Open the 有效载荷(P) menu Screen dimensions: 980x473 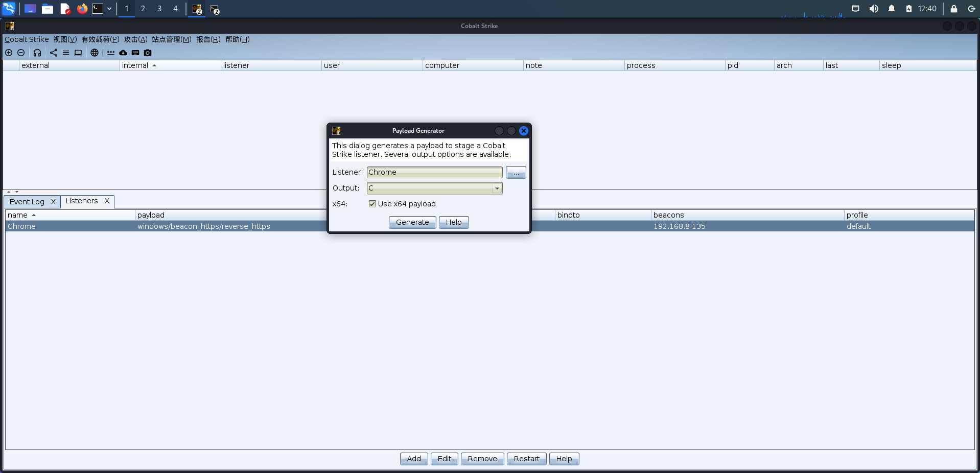100,39
